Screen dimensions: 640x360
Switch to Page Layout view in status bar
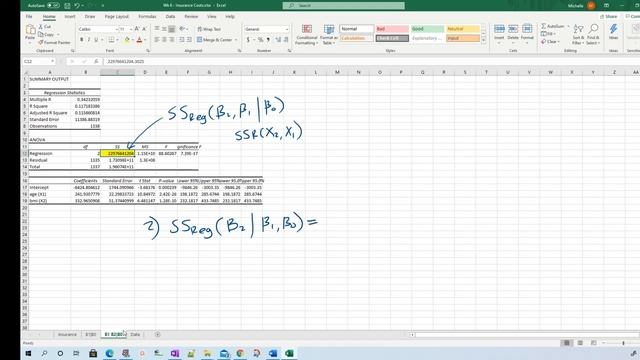[580, 343]
